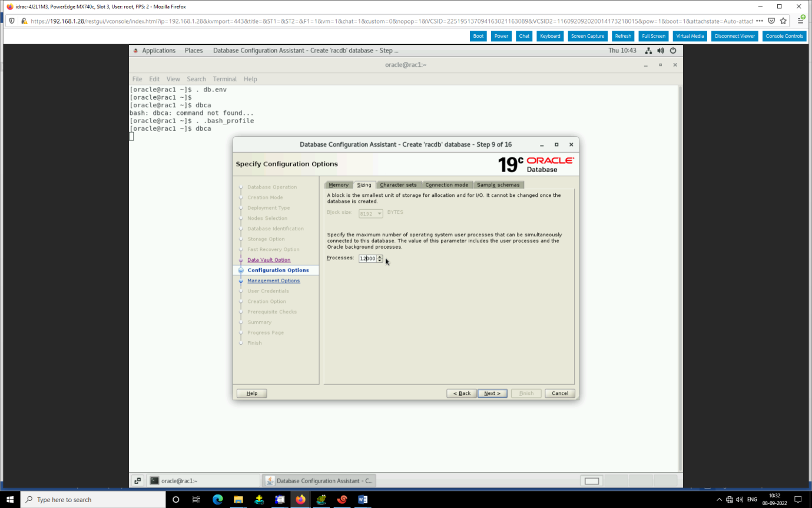Open Windows Task View
The height and width of the screenshot is (508, 812).
pyautogui.click(x=196, y=499)
